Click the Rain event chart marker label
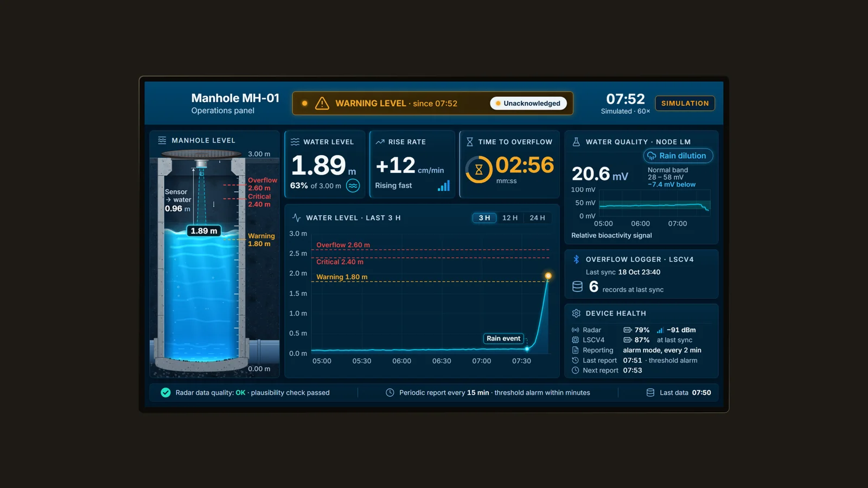The image size is (868, 488). (503, 338)
